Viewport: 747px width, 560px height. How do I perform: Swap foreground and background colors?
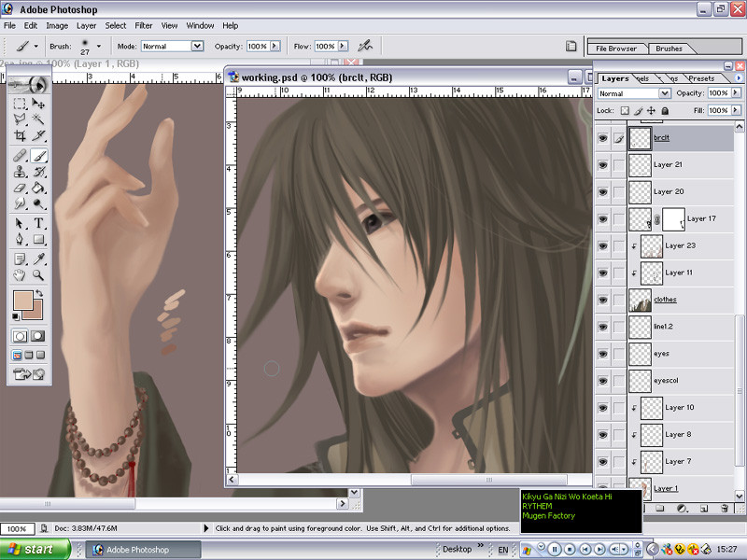pos(39,293)
